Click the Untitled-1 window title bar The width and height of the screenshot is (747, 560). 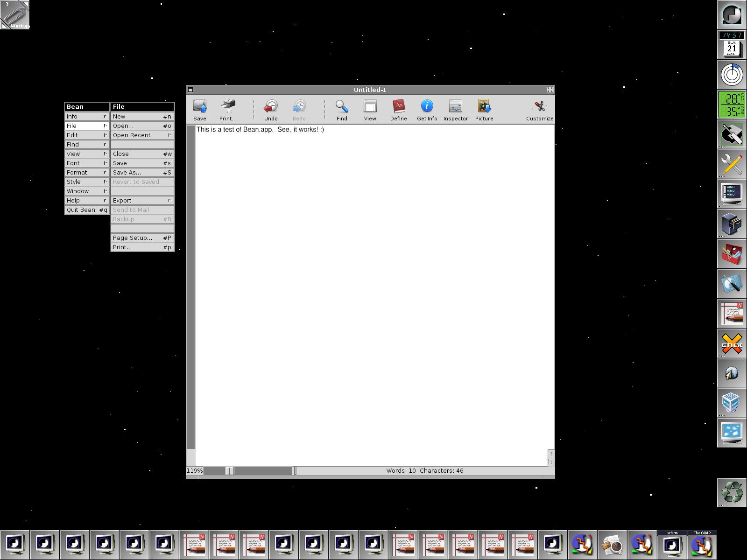pyautogui.click(x=370, y=90)
